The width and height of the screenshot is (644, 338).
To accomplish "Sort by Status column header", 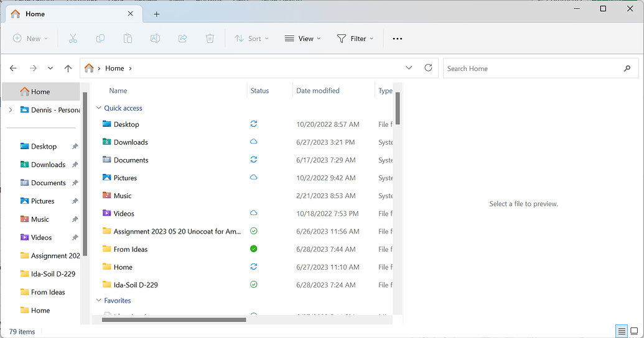I will tap(259, 91).
